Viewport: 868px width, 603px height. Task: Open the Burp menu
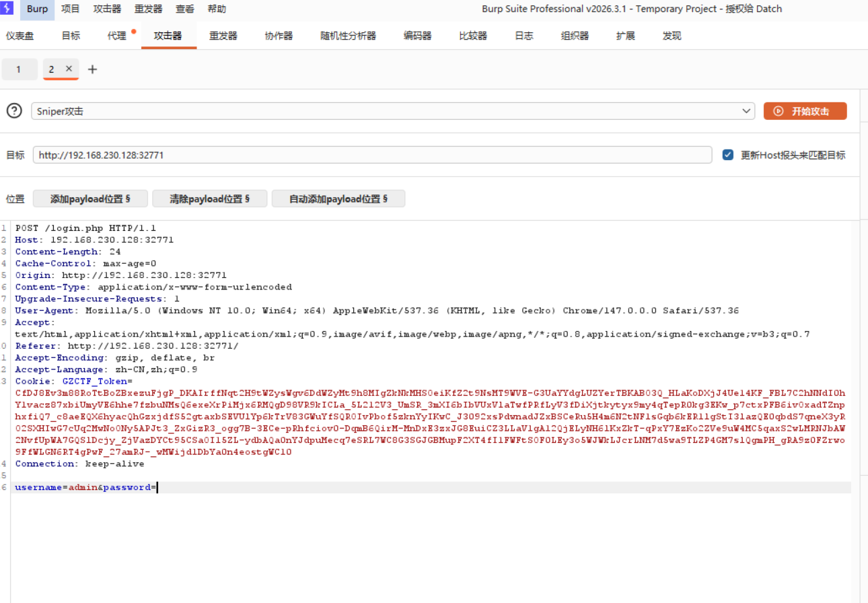38,9
